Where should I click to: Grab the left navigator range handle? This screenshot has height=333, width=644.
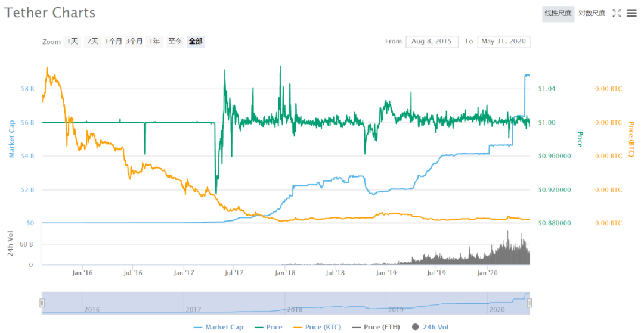[x=42, y=303]
